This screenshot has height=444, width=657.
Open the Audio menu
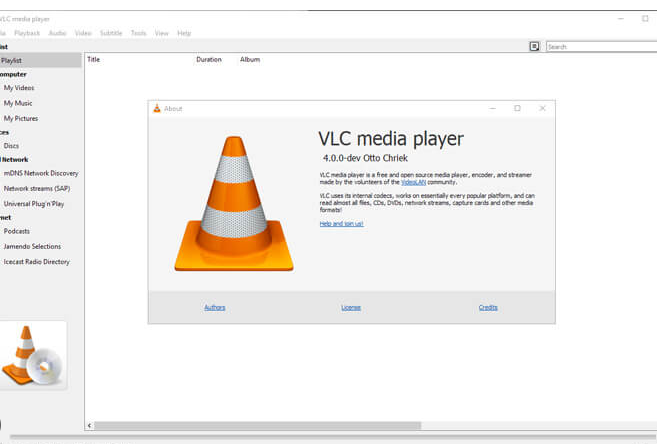57,33
